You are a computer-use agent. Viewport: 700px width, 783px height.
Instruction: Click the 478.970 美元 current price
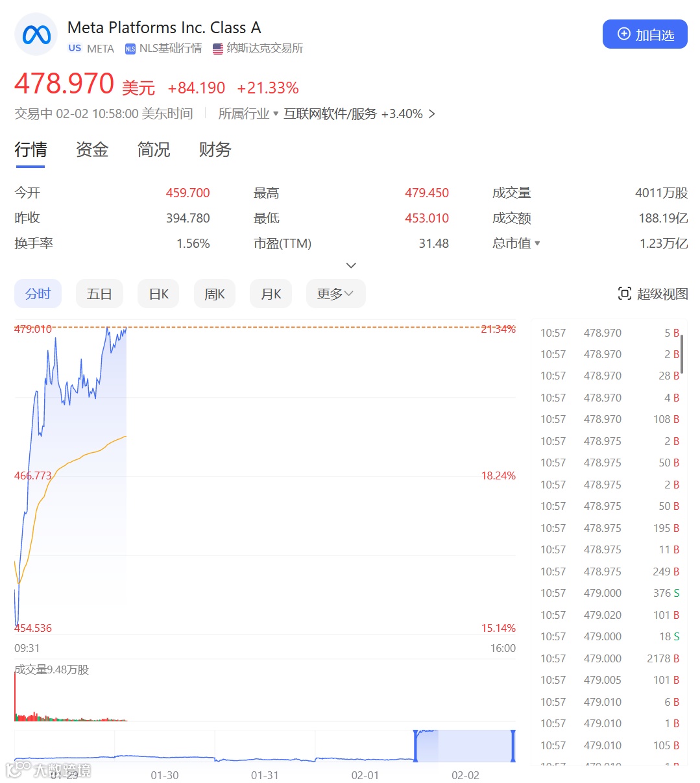point(84,84)
